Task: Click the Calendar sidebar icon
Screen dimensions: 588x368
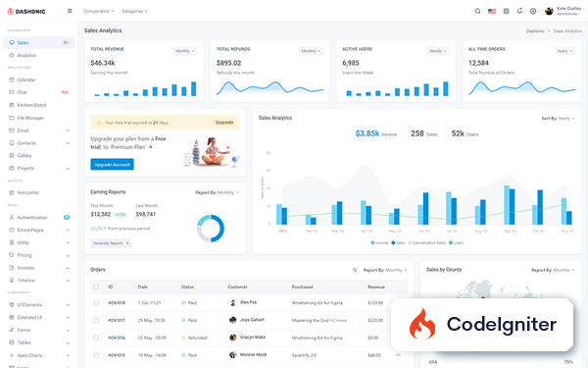Action: [11, 79]
